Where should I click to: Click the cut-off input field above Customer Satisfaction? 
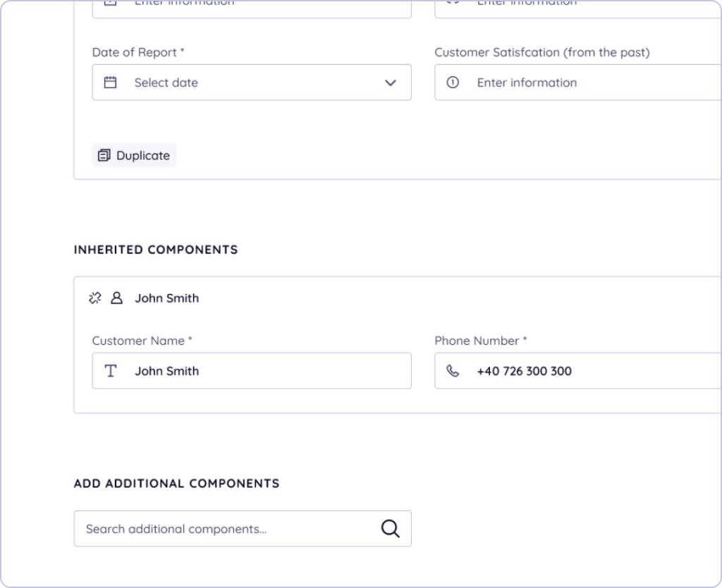(578, 7)
